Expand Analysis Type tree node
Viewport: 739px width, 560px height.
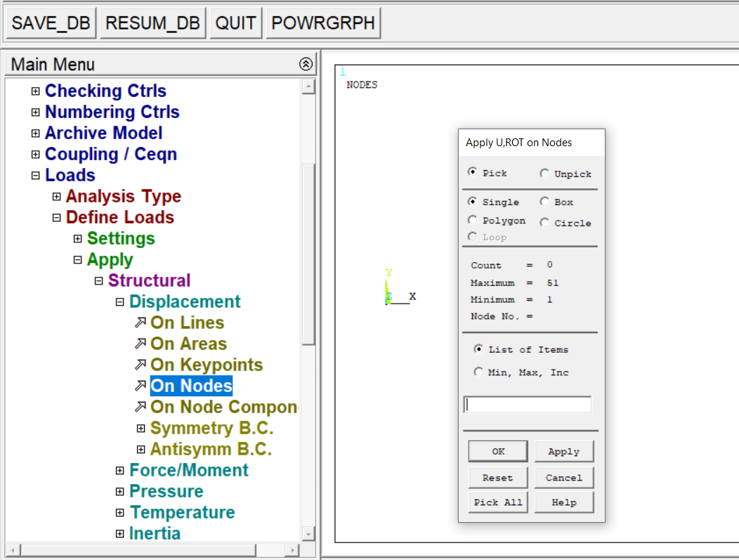[x=57, y=197]
